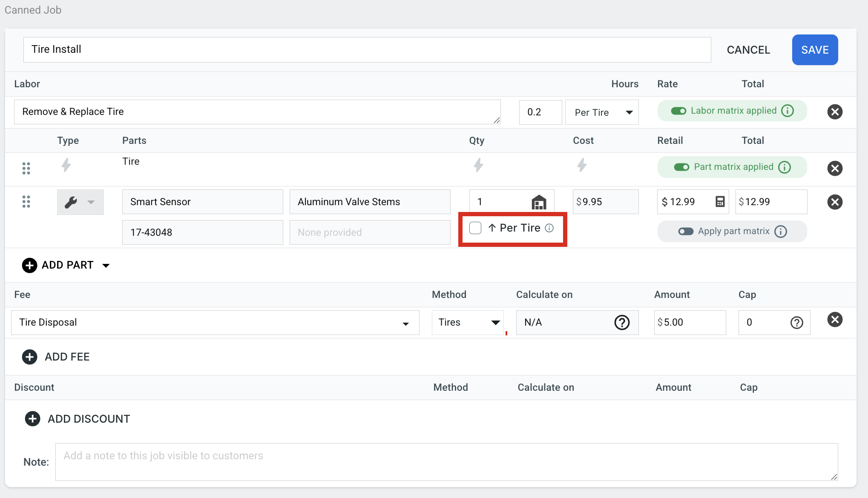Edit the Tire Install job name field
Screen dimensions: 868x498
(x=367, y=50)
